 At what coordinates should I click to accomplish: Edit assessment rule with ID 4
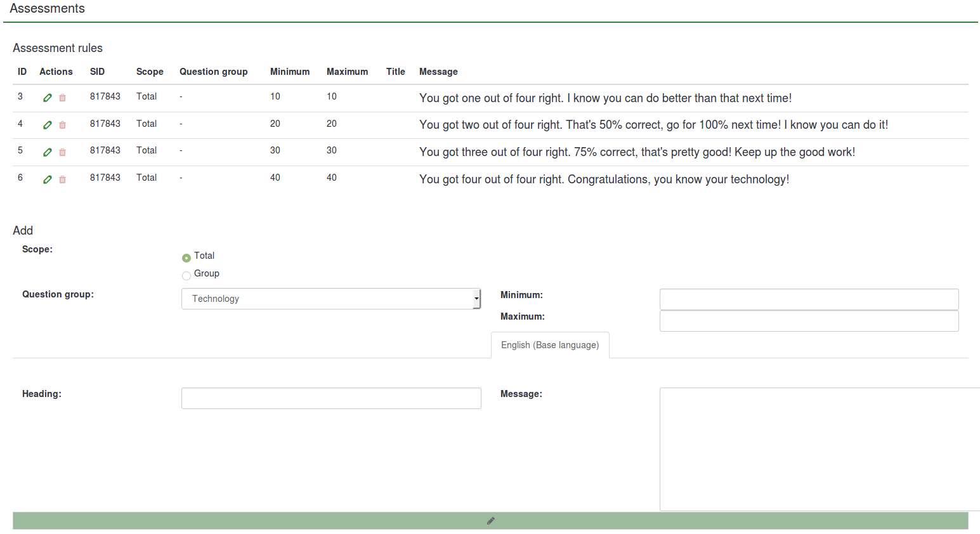point(48,125)
